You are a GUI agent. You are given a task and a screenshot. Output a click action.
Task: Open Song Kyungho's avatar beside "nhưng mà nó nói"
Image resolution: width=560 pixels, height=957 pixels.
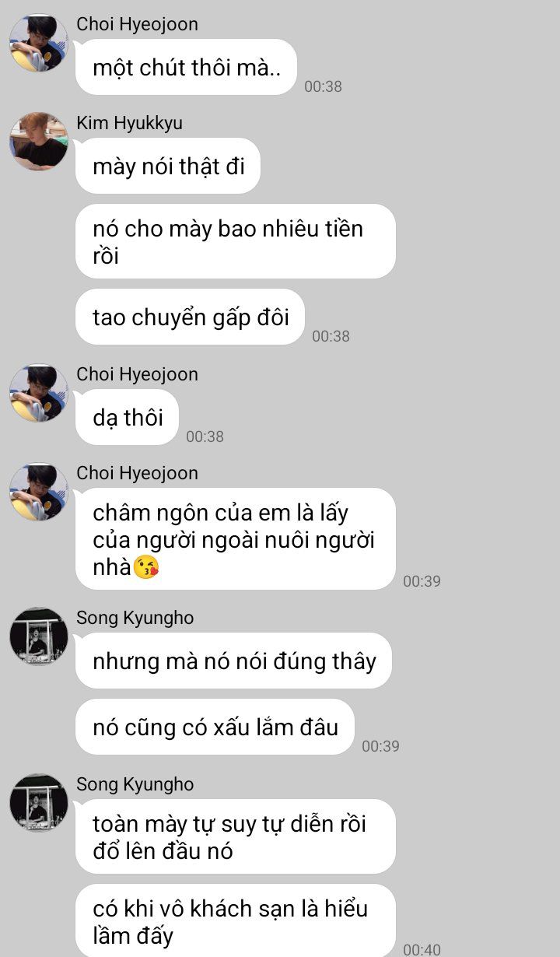[x=39, y=636]
